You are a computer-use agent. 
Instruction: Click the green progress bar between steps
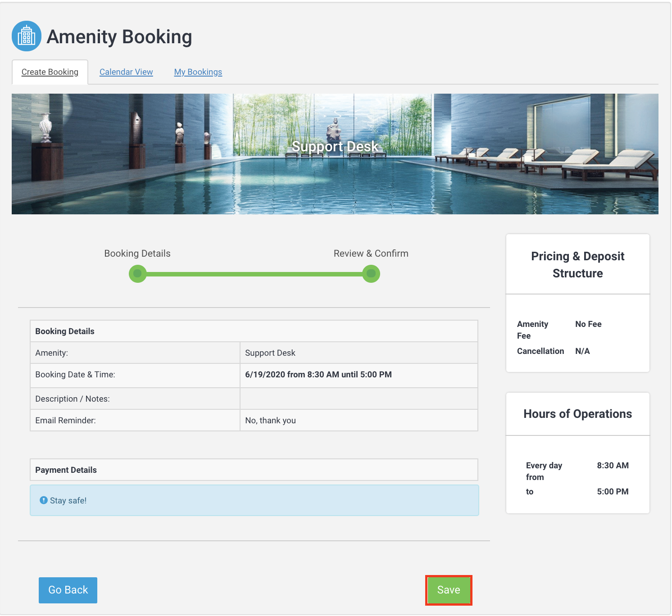pos(254,274)
